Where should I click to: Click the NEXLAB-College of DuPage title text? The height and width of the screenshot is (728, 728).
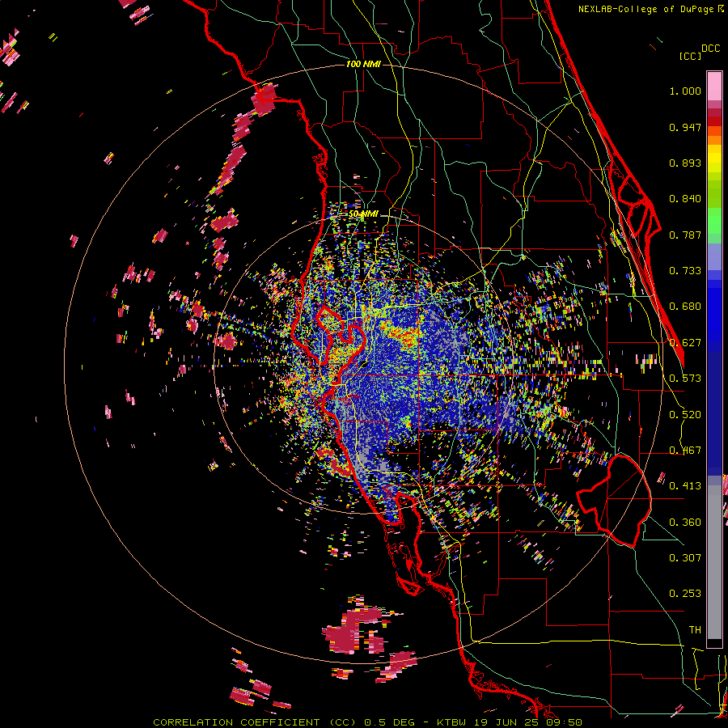coord(645,9)
